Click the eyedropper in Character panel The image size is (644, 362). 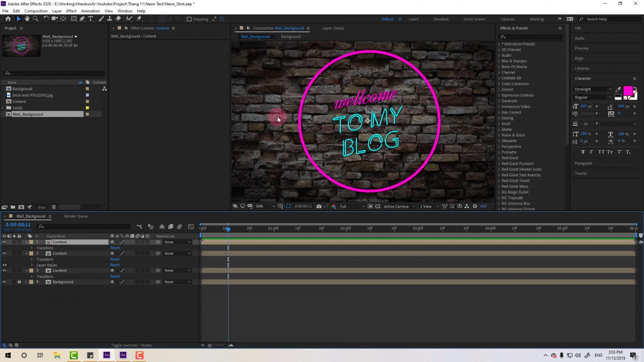618,90
